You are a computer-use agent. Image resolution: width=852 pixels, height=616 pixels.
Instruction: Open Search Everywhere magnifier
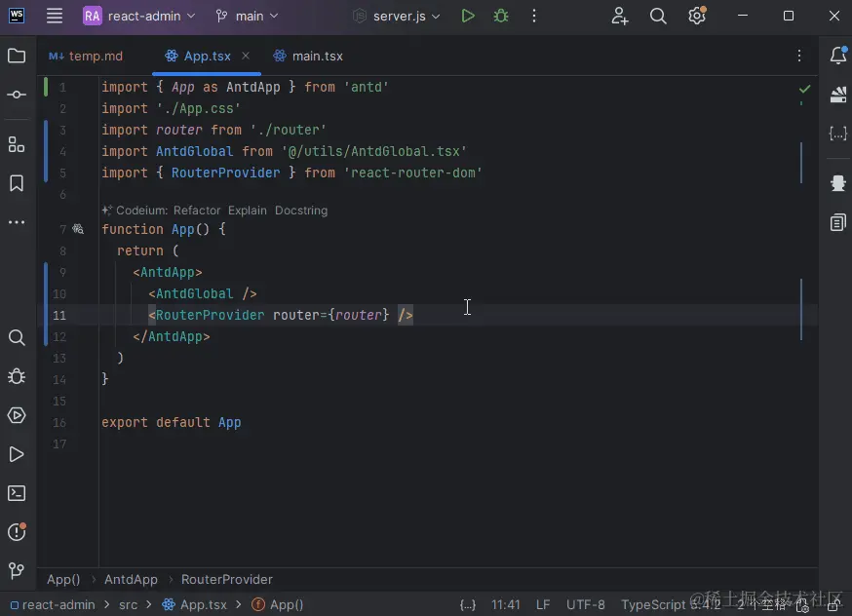658,16
